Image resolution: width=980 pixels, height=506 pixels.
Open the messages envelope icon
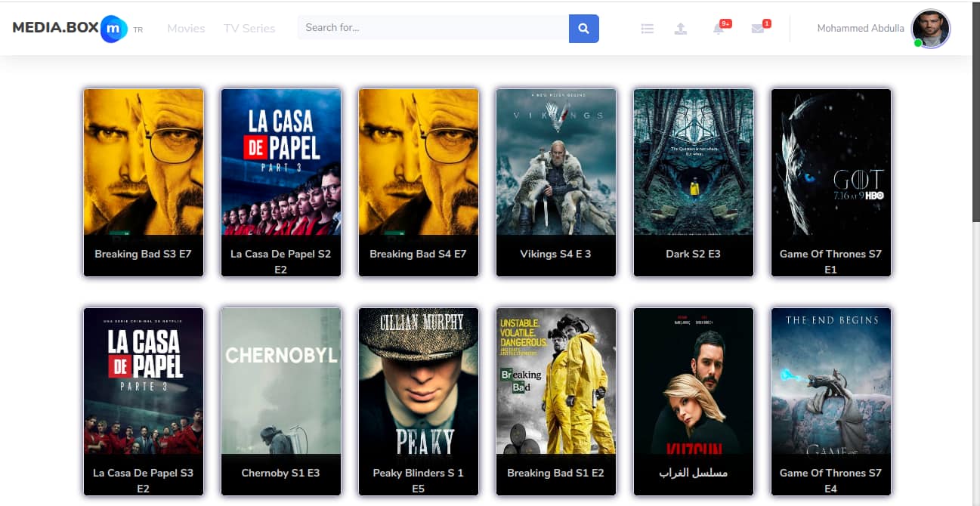[x=757, y=29]
